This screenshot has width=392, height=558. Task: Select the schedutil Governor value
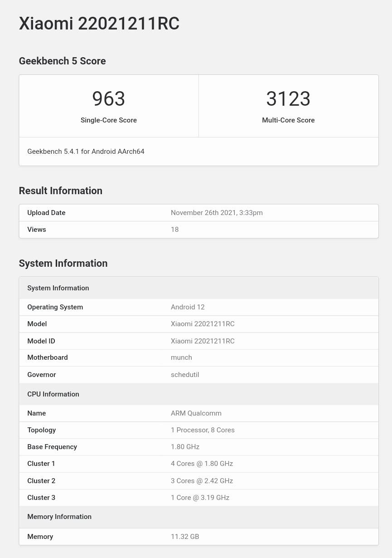(x=185, y=374)
